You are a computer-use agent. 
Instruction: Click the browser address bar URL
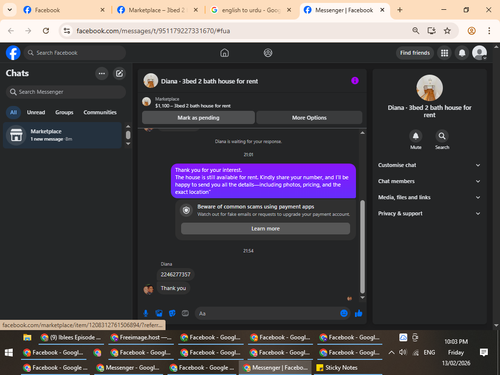point(153,31)
